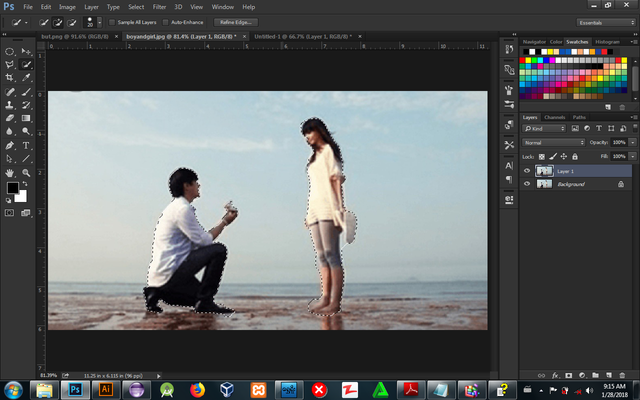Check the Auto-Enhance option
The width and height of the screenshot is (640, 400).
coord(166,21)
